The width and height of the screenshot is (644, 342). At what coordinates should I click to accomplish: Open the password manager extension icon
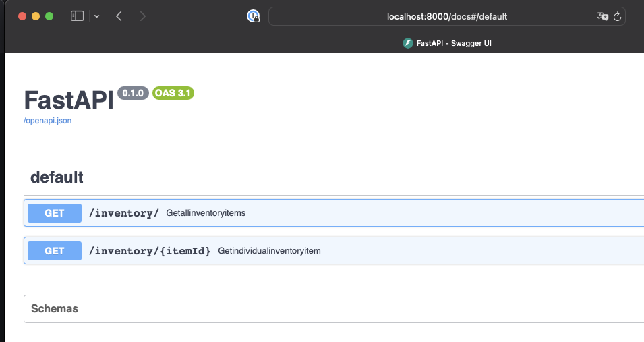tap(253, 16)
